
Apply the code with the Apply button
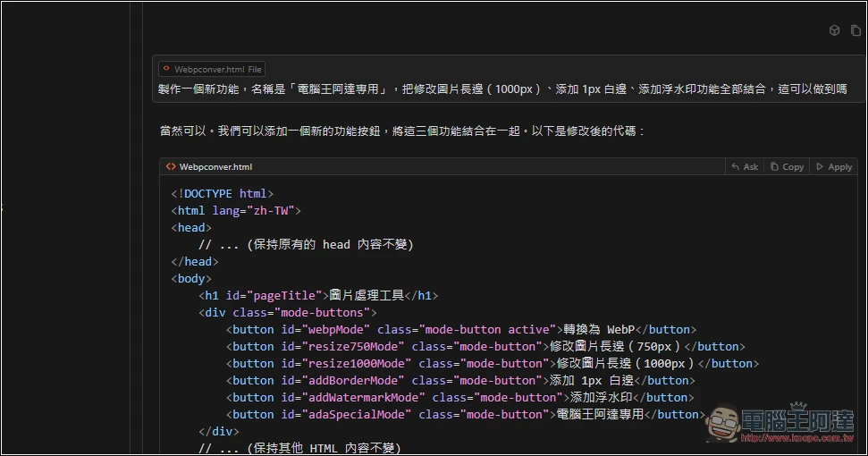[x=834, y=166]
